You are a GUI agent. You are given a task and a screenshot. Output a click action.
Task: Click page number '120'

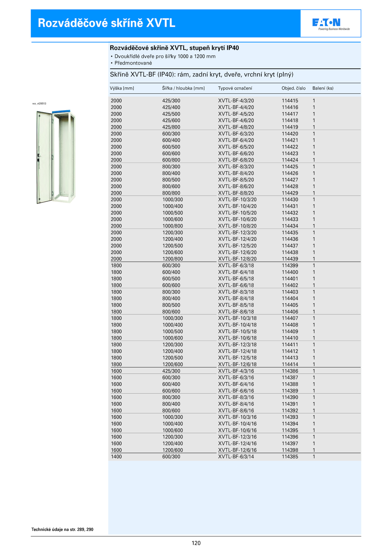click(x=196, y=543)
